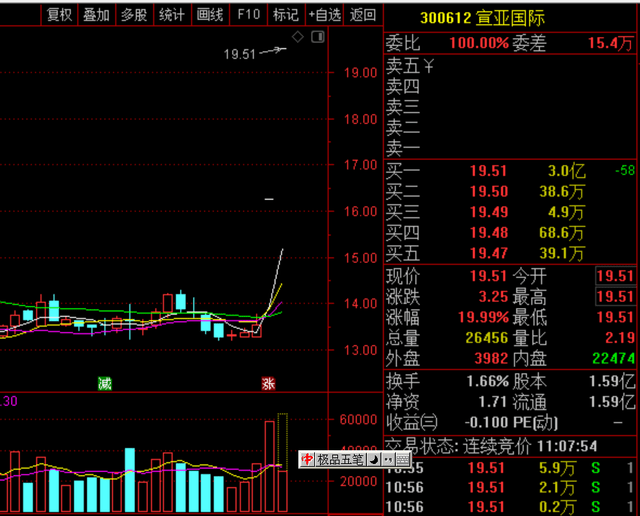Image resolution: width=640 pixels, height=516 pixels.
Task: Select the 多股 multi-stock view
Action: [134, 15]
